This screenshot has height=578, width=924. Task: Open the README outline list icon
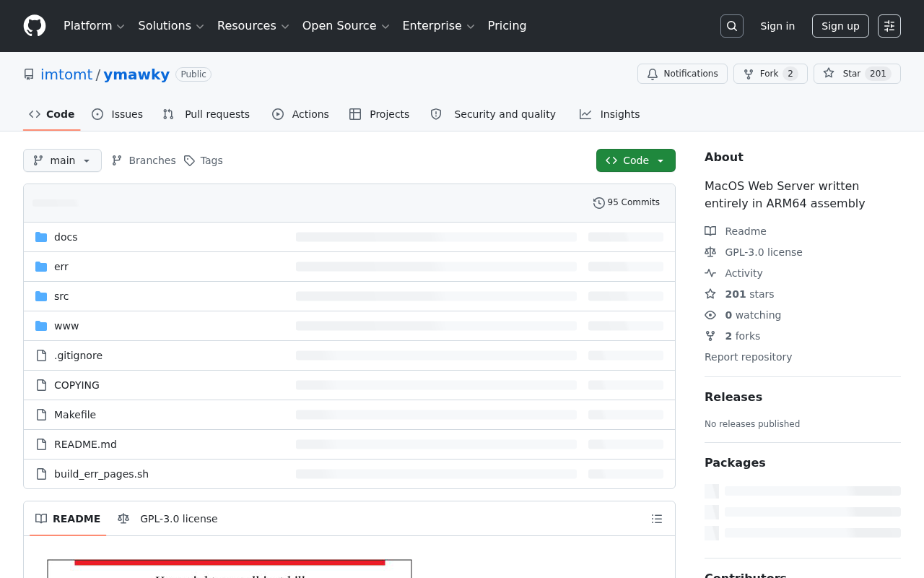(657, 519)
